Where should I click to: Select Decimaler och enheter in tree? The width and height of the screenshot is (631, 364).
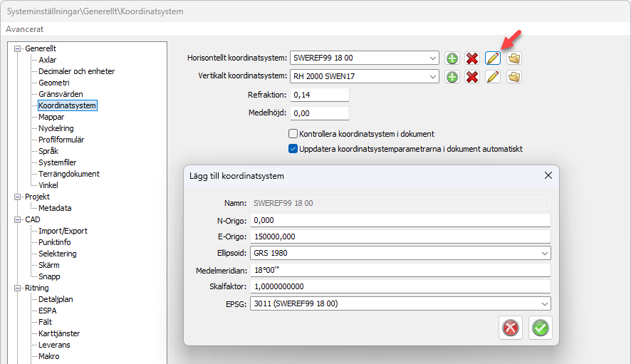tap(76, 71)
